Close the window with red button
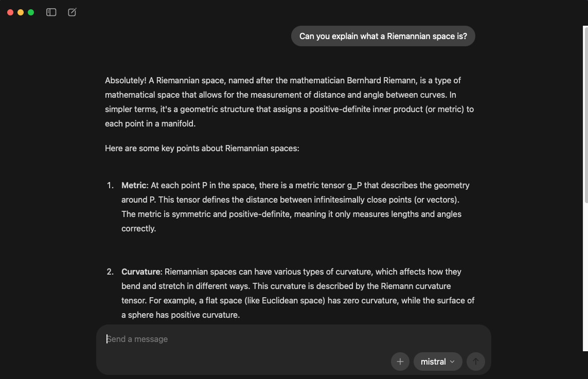The width and height of the screenshot is (588, 379). coord(10,12)
